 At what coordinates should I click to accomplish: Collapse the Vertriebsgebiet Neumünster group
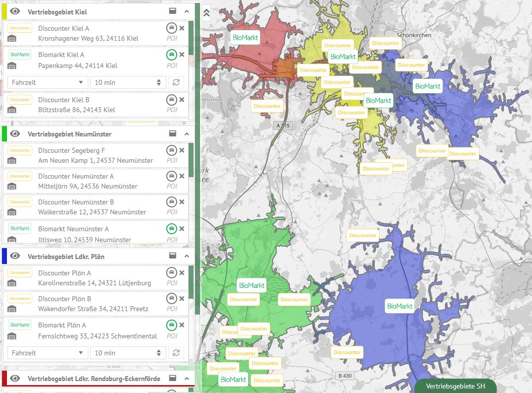tap(187, 133)
